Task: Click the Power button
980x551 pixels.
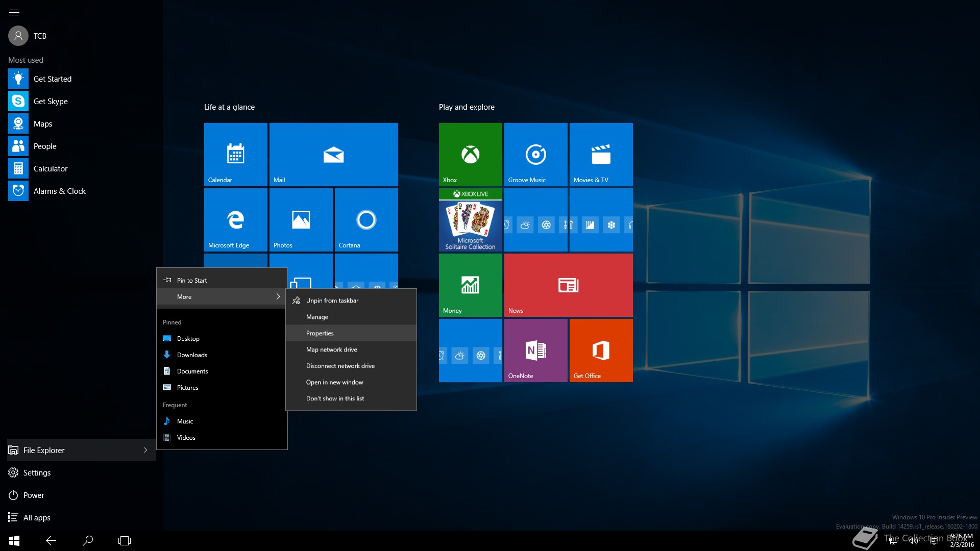Action: point(82,495)
